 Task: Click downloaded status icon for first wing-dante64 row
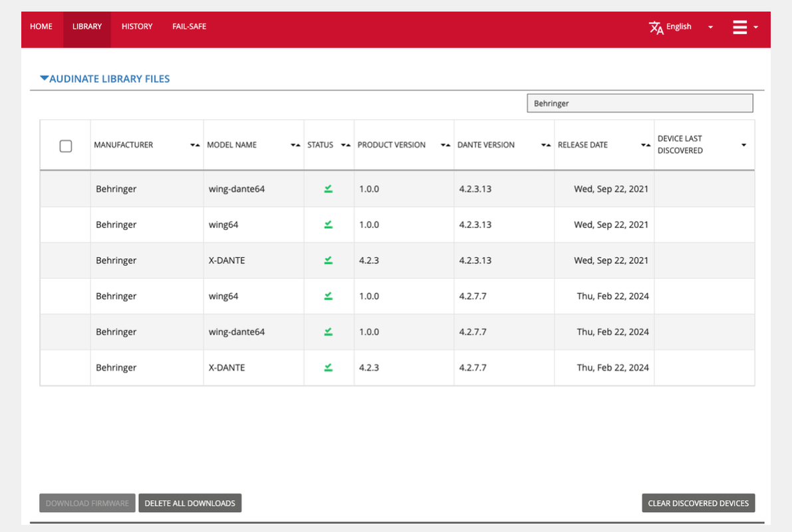[x=329, y=189]
